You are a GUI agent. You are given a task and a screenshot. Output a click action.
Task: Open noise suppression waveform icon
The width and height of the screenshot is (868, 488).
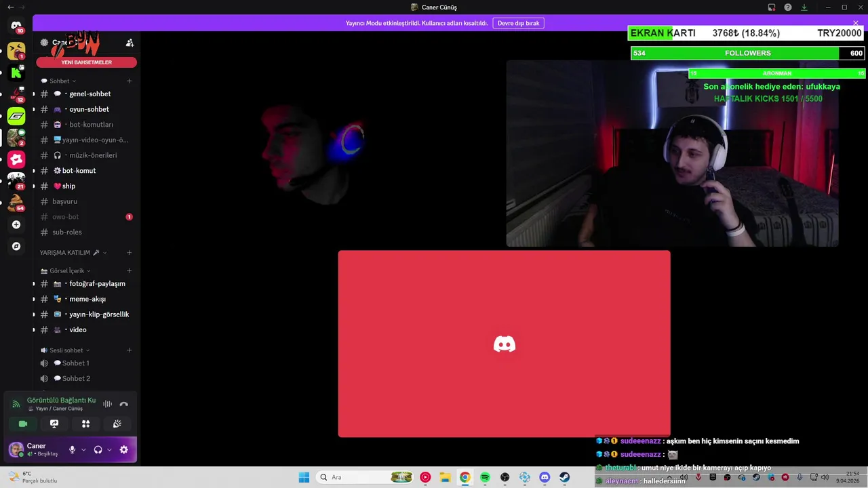click(107, 404)
